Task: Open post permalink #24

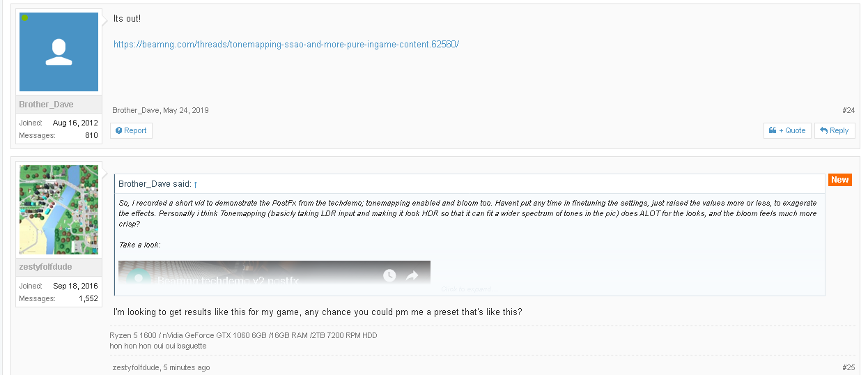Action: pos(848,110)
